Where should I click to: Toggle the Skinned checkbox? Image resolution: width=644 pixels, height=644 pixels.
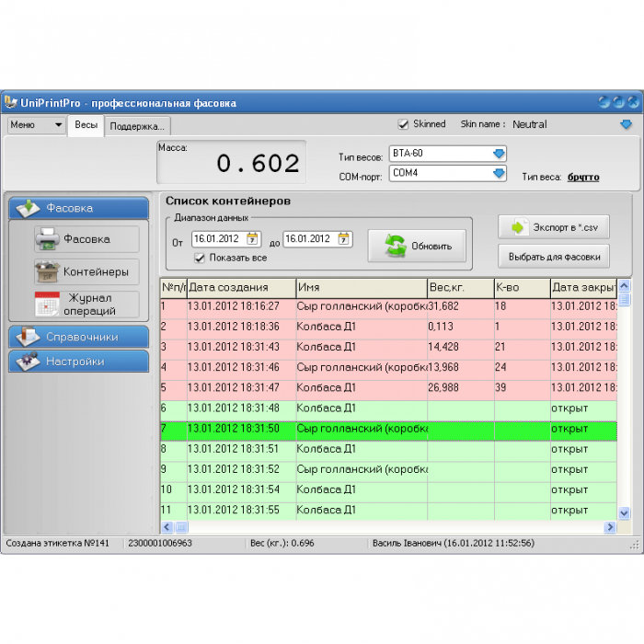(x=403, y=124)
